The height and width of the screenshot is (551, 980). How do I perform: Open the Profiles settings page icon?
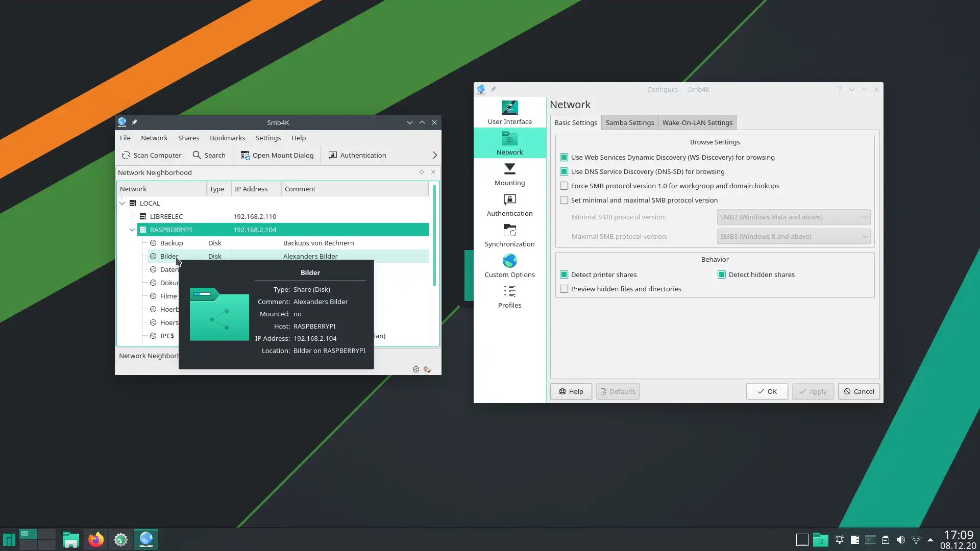pos(509,292)
